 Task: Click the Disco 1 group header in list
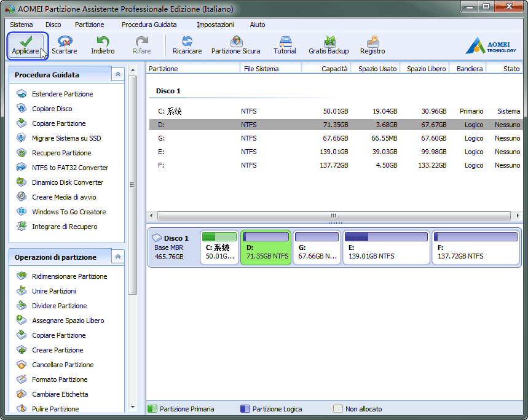tap(168, 91)
